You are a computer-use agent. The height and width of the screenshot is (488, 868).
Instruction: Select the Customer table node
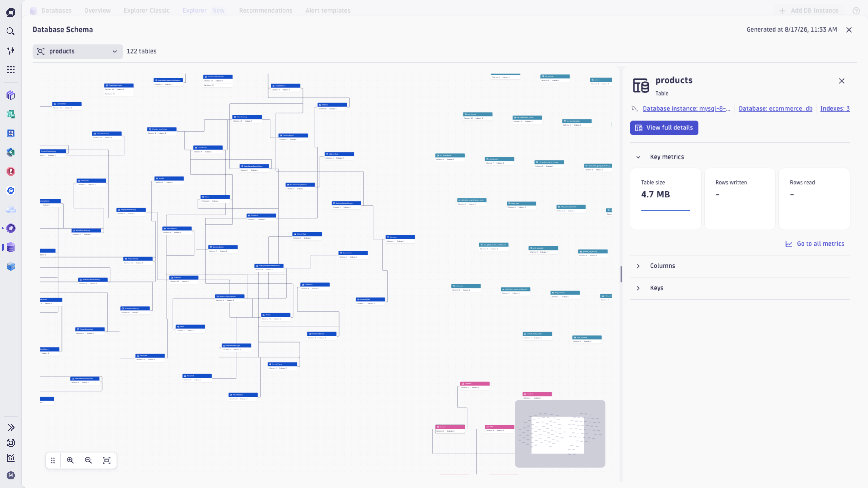click(261, 217)
